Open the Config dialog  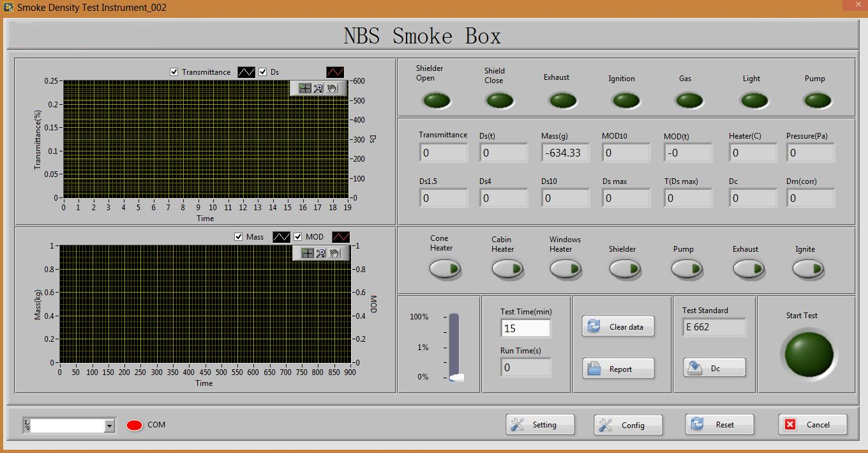[x=628, y=425]
